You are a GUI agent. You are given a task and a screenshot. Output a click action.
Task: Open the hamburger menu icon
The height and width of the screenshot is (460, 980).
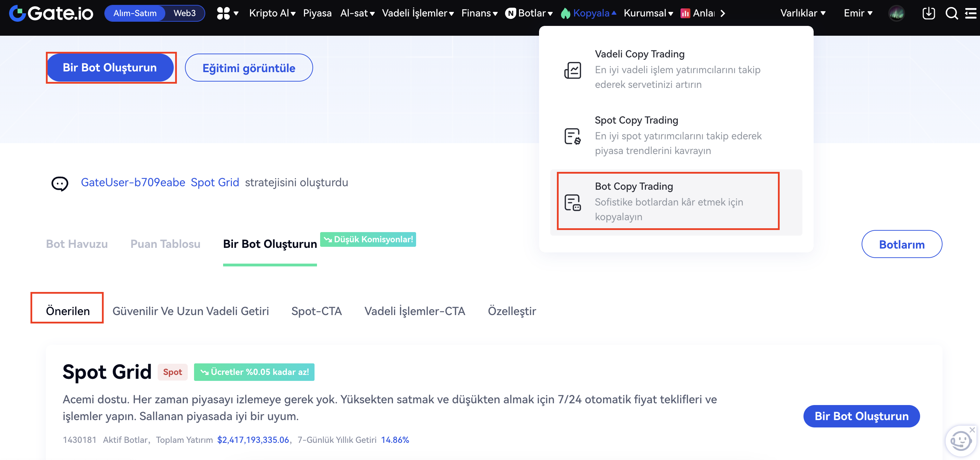tap(971, 13)
